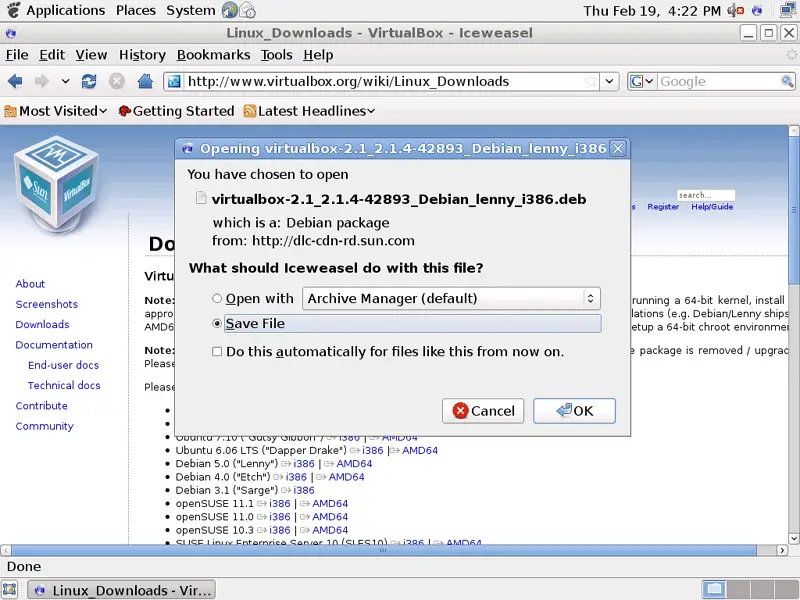Download openSUSE 11.1 AMD64 package
Screen dimensions: 800x600
(330, 504)
